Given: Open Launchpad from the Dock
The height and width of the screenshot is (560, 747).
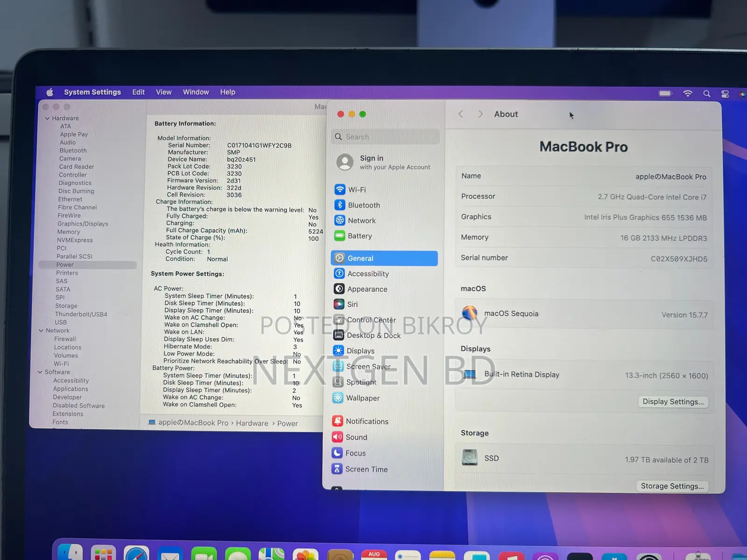Looking at the screenshot, I should coord(103,553).
